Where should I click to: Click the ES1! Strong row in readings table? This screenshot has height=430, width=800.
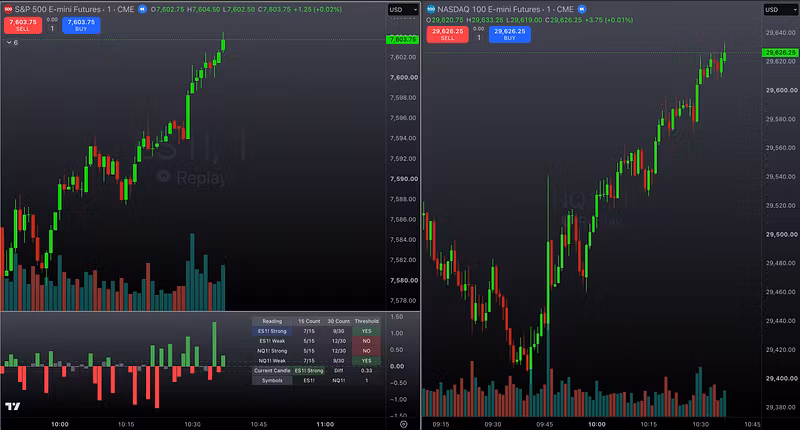point(316,331)
